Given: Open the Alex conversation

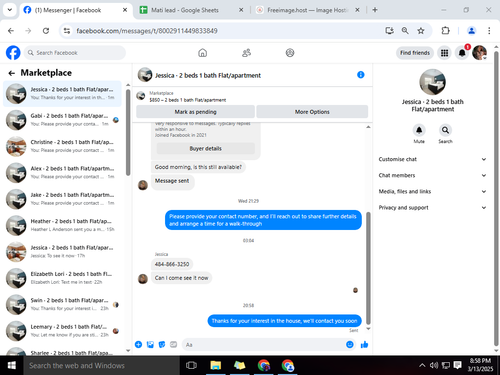Looking at the screenshot, I should (62, 172).
